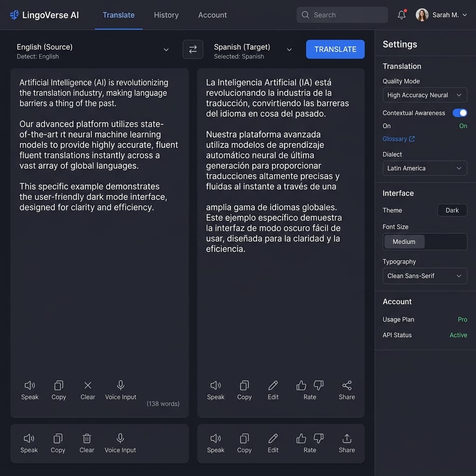
Task: Toggle Contextual Awareness switch off
Action: point(460,113)
